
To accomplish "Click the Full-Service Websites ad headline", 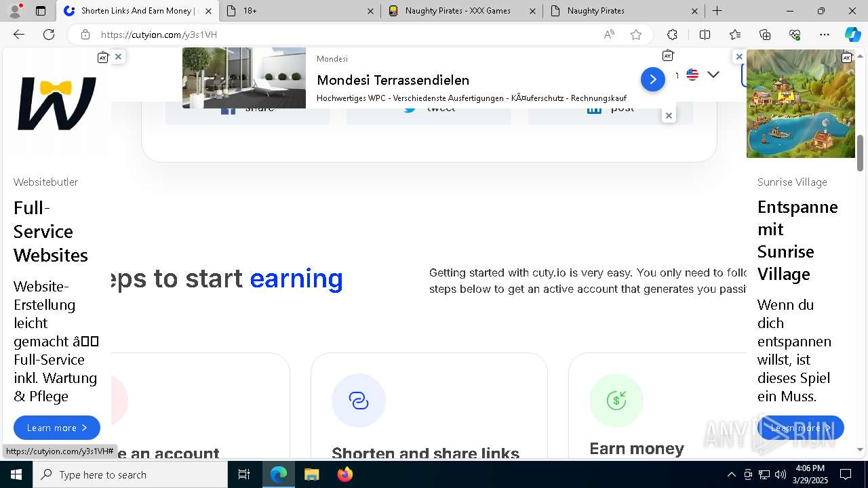I will tap(51, 232).
